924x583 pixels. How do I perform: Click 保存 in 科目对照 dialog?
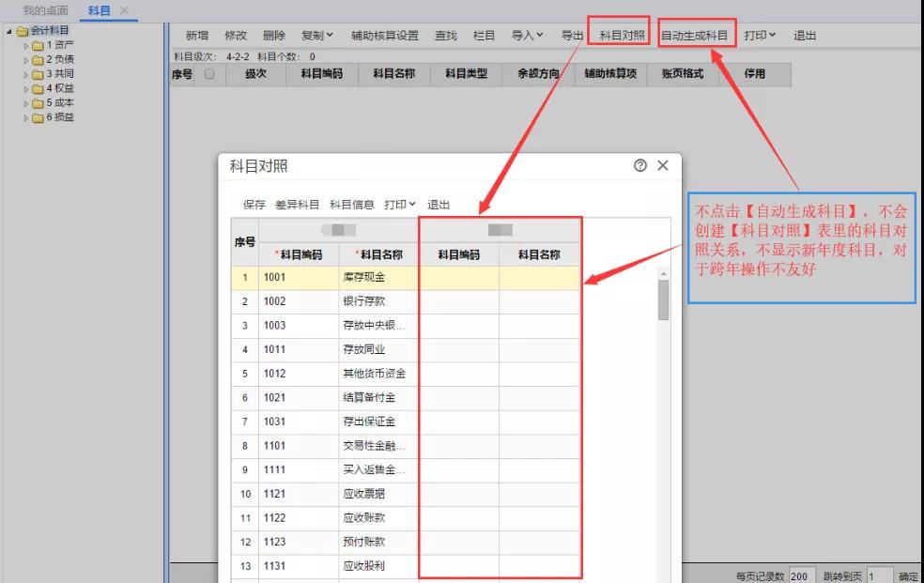254,205
